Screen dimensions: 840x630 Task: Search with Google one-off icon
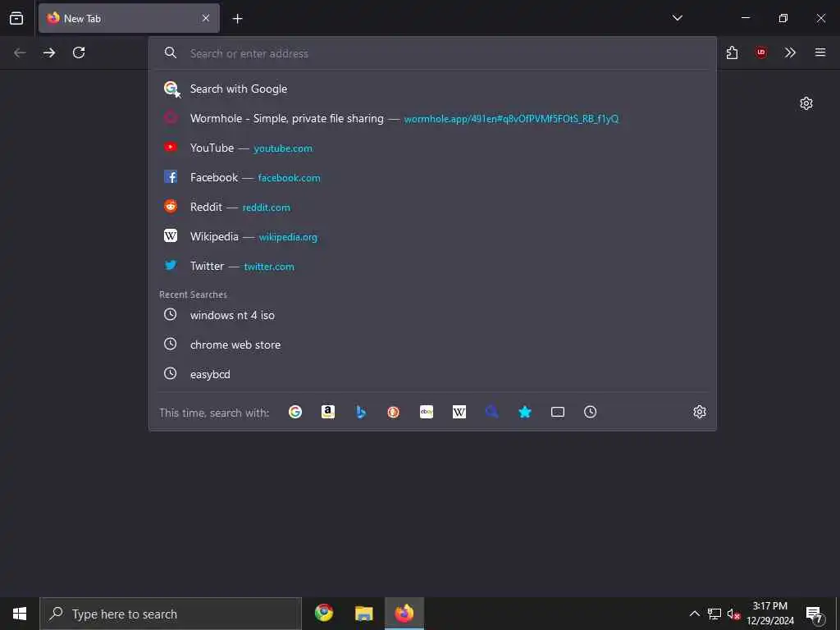point(295,412)
